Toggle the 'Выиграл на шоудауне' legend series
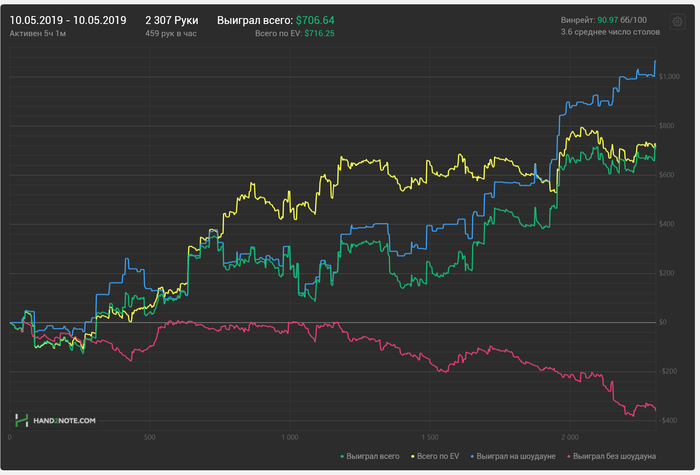The height and width of the screenshot is (475, 700). click(512, 456)
